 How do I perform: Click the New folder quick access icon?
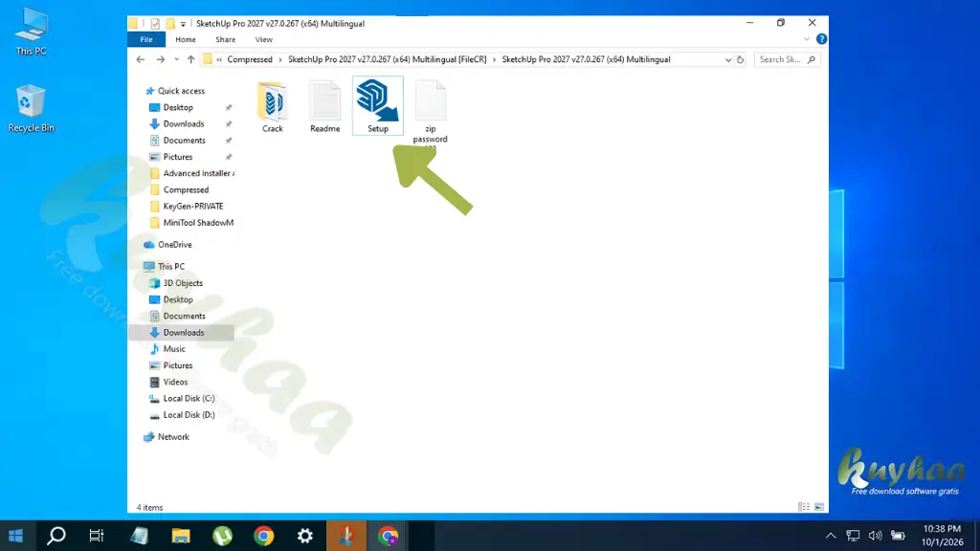click(x=169, y=24)
